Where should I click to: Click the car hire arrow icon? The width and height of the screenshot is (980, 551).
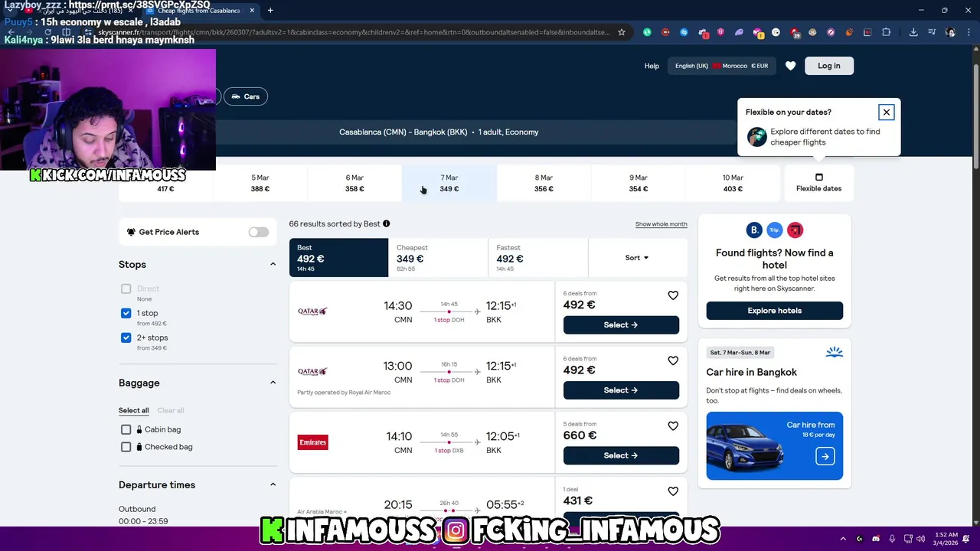tap(825, 457)
